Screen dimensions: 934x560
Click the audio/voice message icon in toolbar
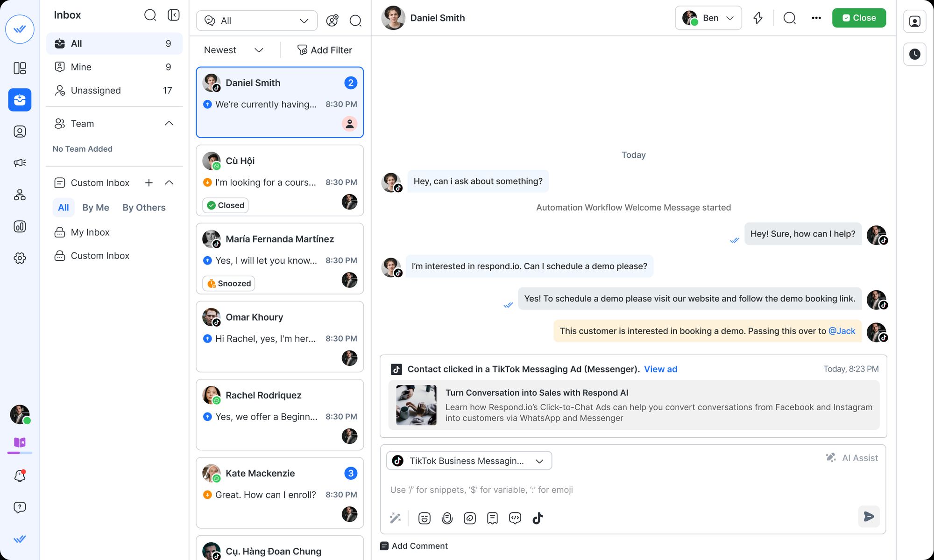(447, 518)
